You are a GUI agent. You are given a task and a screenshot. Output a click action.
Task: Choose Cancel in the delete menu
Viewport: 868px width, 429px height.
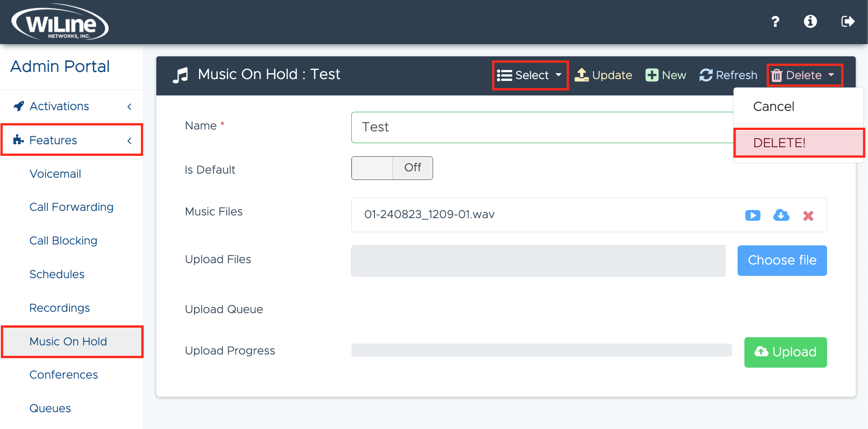[773, 106]
